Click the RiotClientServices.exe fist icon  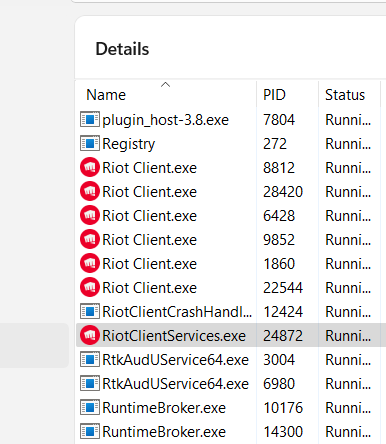90,335
